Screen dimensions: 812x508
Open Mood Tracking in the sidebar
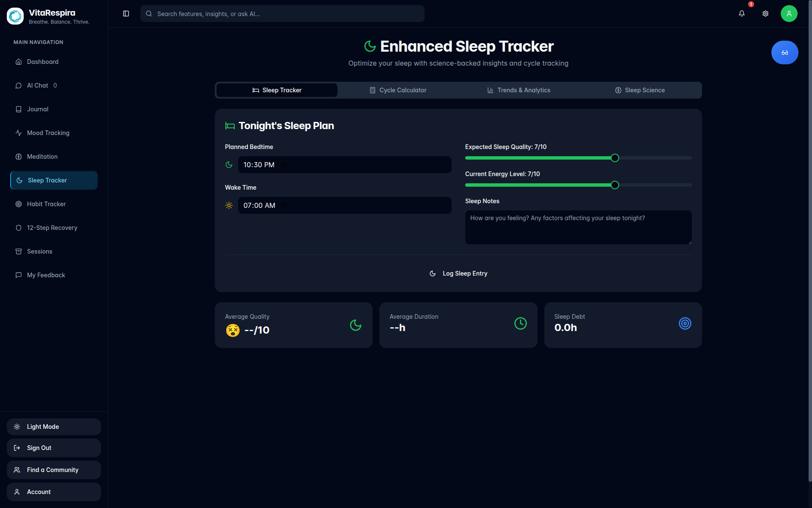point(48,133)
